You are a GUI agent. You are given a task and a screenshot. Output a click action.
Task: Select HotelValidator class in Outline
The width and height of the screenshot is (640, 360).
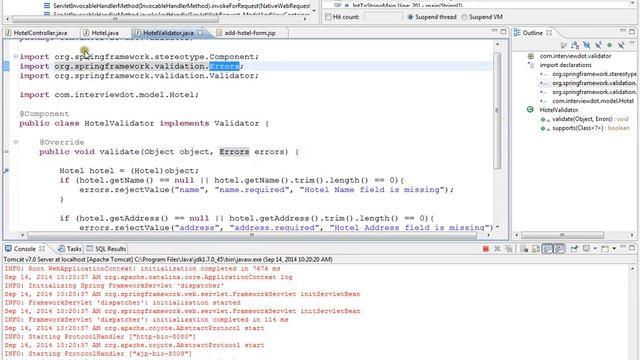(559, 110)
